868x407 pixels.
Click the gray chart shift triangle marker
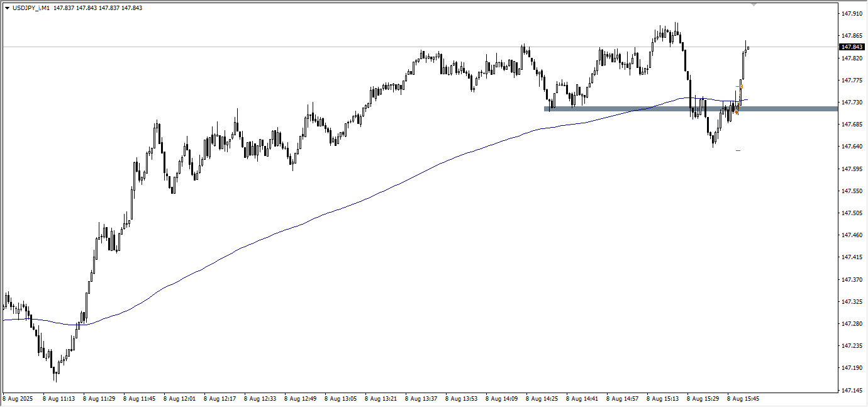coord(754,4)
